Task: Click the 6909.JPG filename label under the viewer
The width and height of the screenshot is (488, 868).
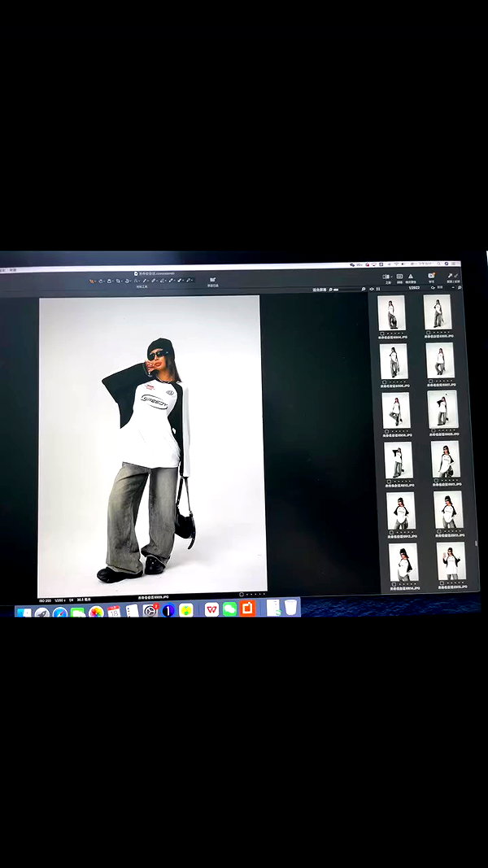Action: pos(153,598)
